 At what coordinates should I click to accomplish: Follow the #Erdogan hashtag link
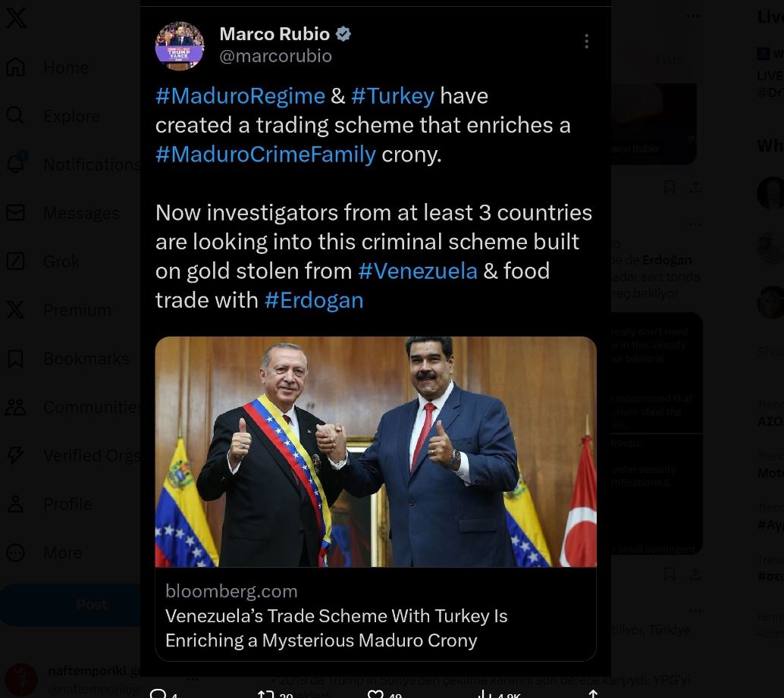(314, 300)
